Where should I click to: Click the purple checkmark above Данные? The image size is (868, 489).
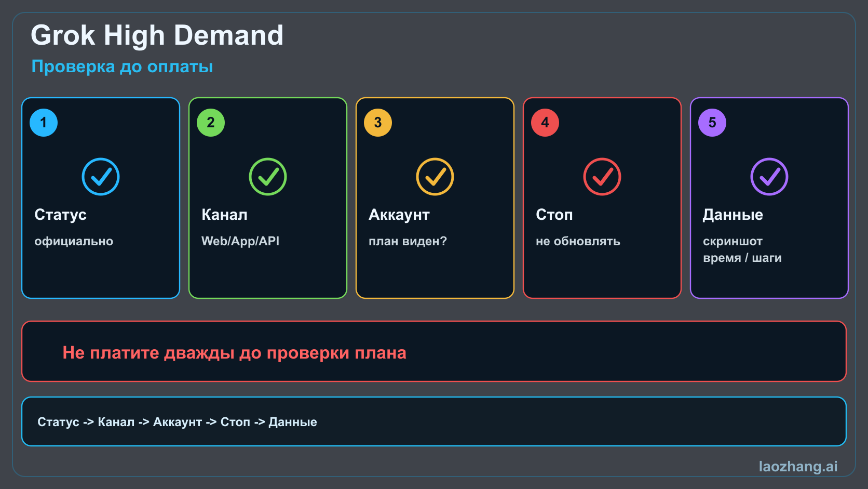[769, 177]
